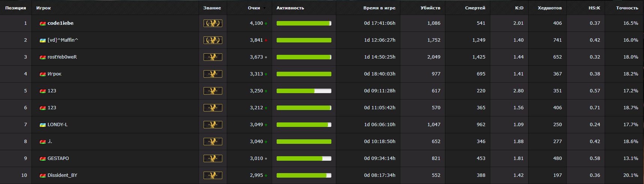Click the activity bar for position 5
The image size is (644, 184).
click(304, 91)
